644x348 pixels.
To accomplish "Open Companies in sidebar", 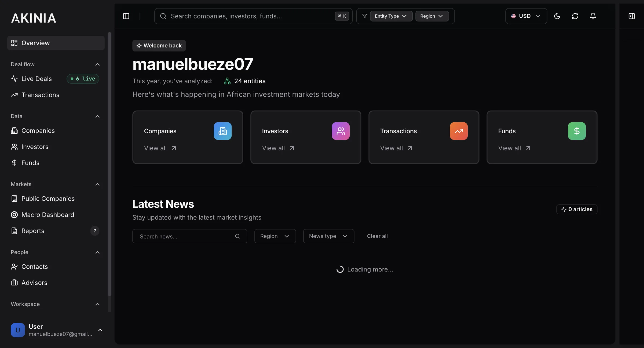I will click(56, 131).
